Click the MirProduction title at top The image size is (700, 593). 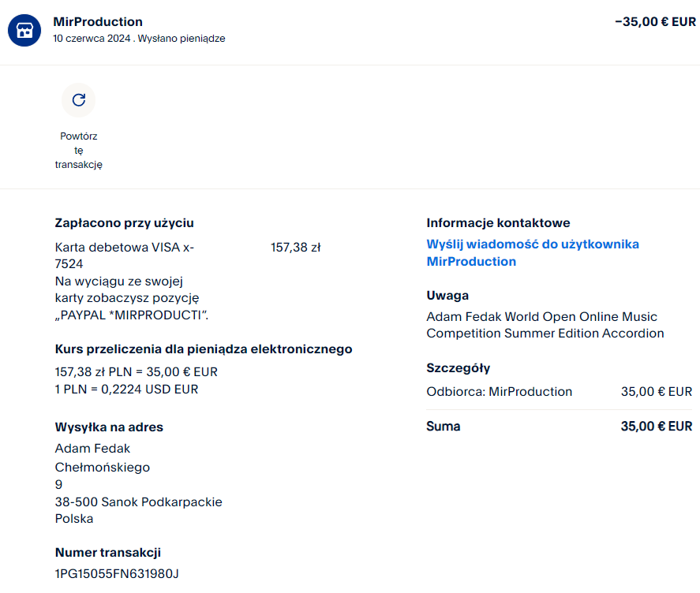[98, 22]
